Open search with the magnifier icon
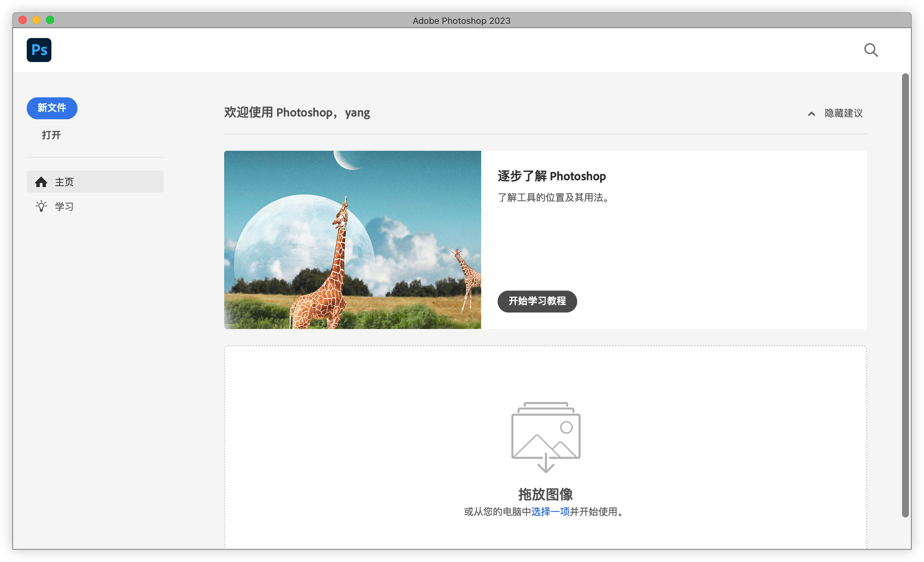The image size is (924, 562). coord(871,50)
